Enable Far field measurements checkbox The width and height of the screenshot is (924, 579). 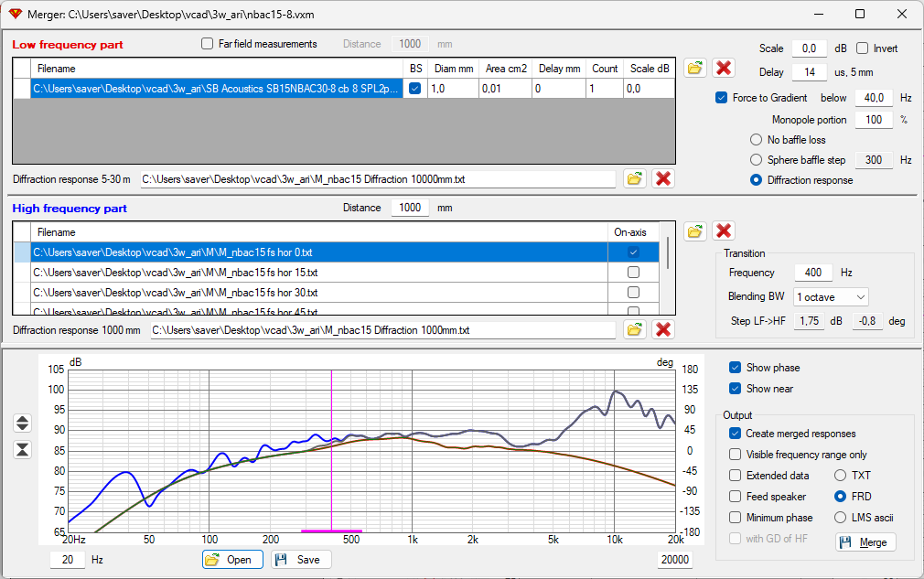[x=208, y=44]
